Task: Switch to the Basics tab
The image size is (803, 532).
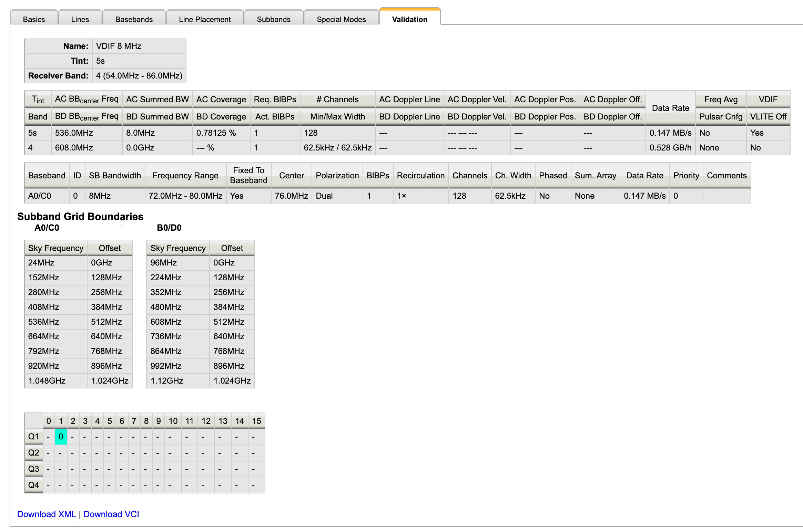Action: [34, 19]
